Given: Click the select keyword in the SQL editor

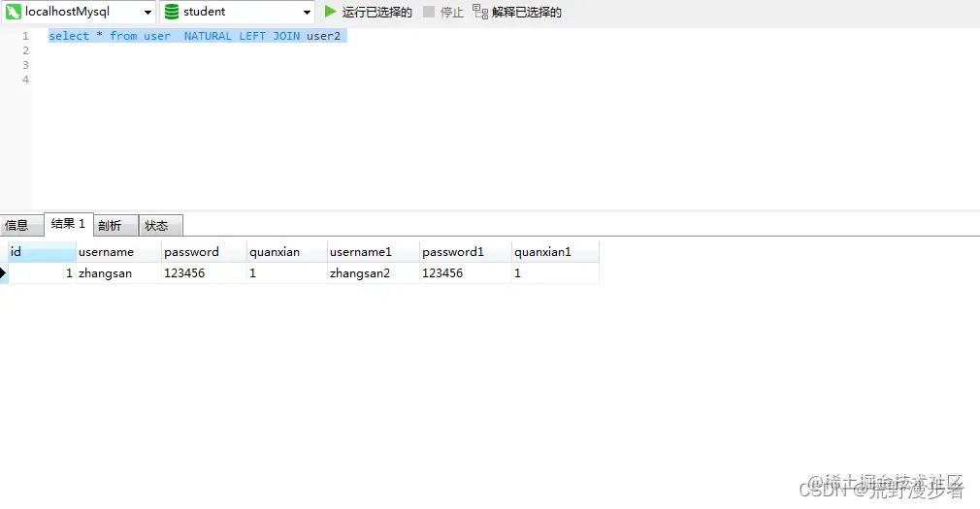Looking at the screenshot, I should click(x=69, y=36).
